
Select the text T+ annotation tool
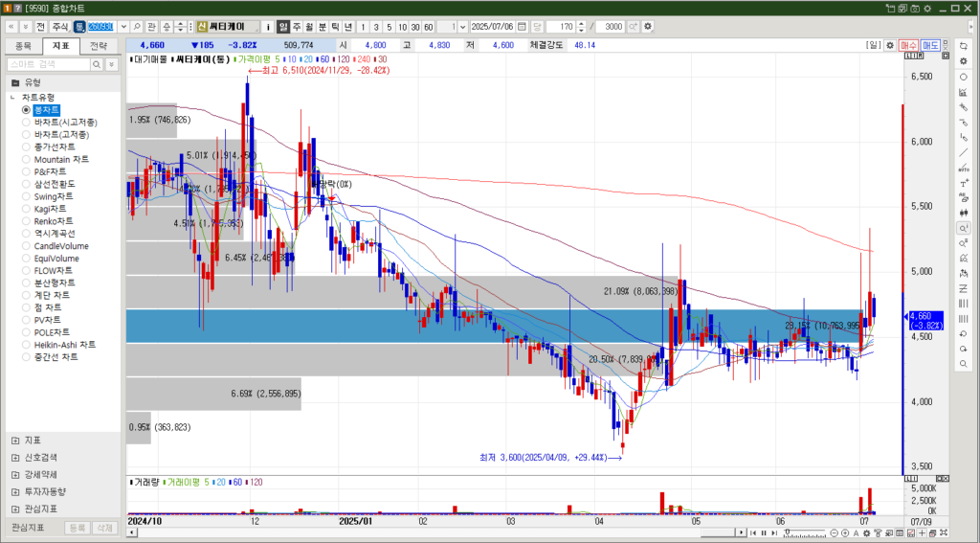click(x=963, y=183)
